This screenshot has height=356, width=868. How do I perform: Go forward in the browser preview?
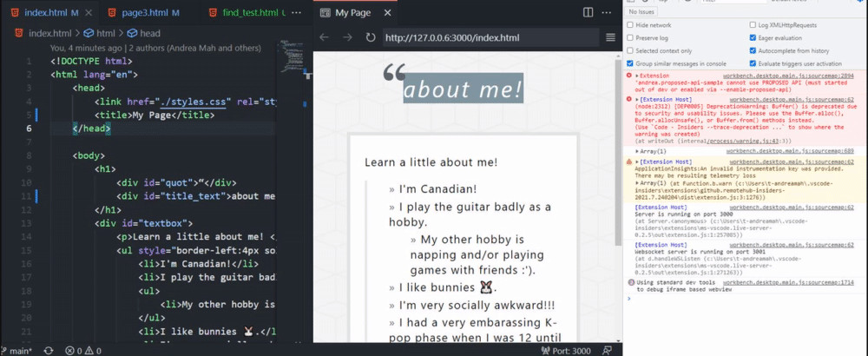(347, 37)
